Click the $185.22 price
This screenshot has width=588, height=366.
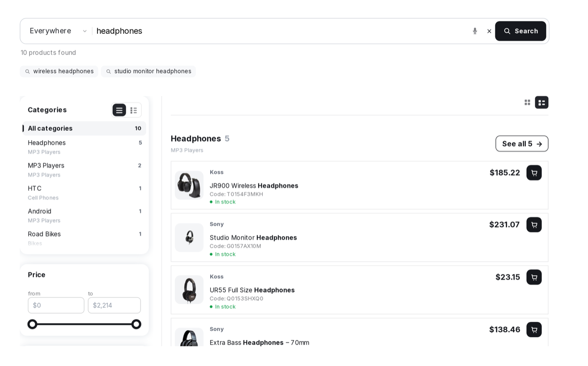[505, 173]
